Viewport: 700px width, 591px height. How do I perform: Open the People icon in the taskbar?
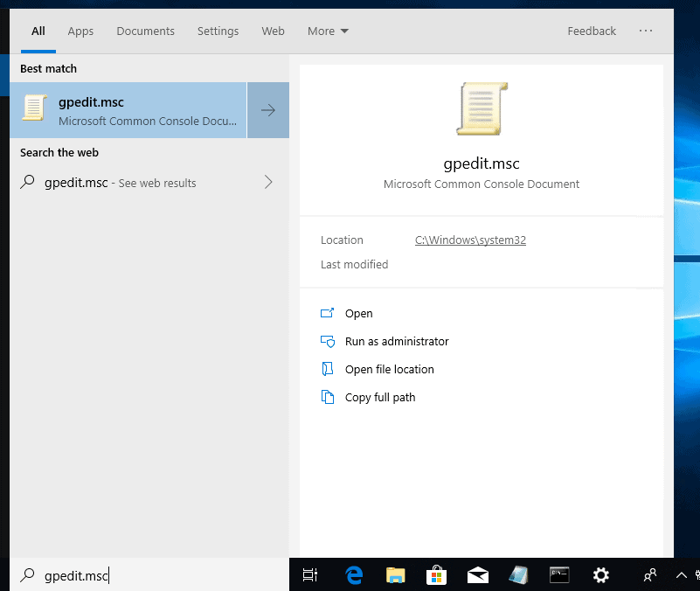click(650, 575)
